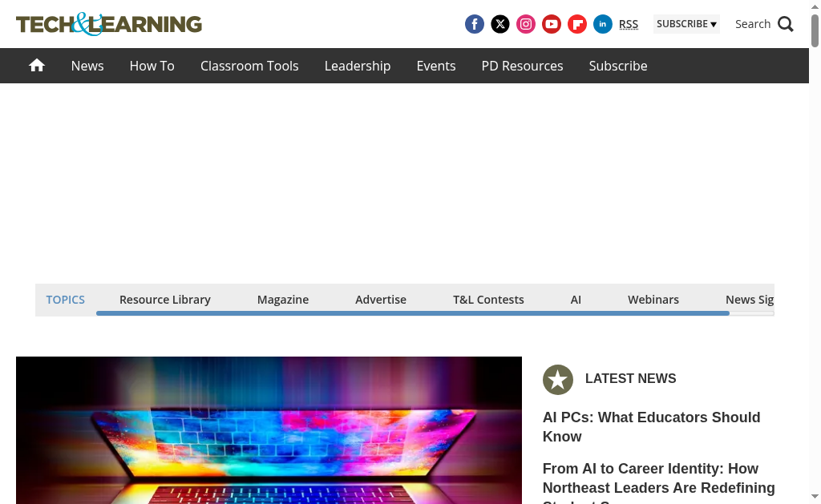Open the T&L Contests topic link

488,300
